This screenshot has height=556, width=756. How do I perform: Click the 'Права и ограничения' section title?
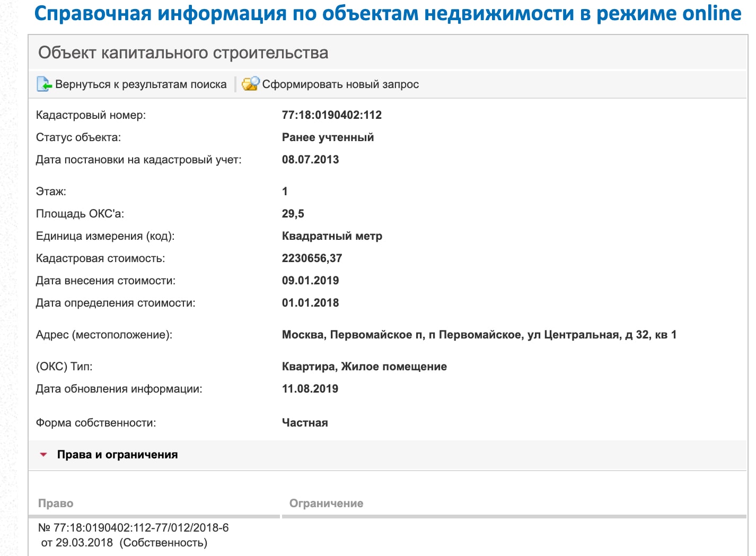pyautogui.click(x=117, y=455)
